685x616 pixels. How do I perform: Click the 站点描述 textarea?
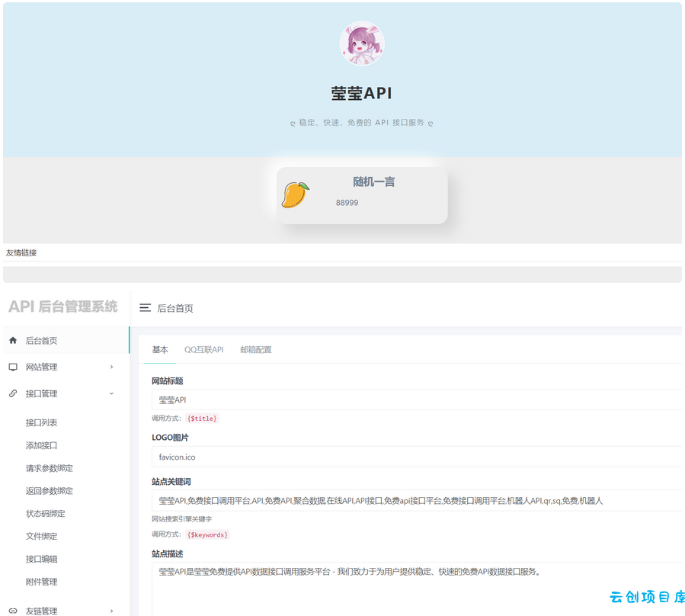click(x=417, y=589)
